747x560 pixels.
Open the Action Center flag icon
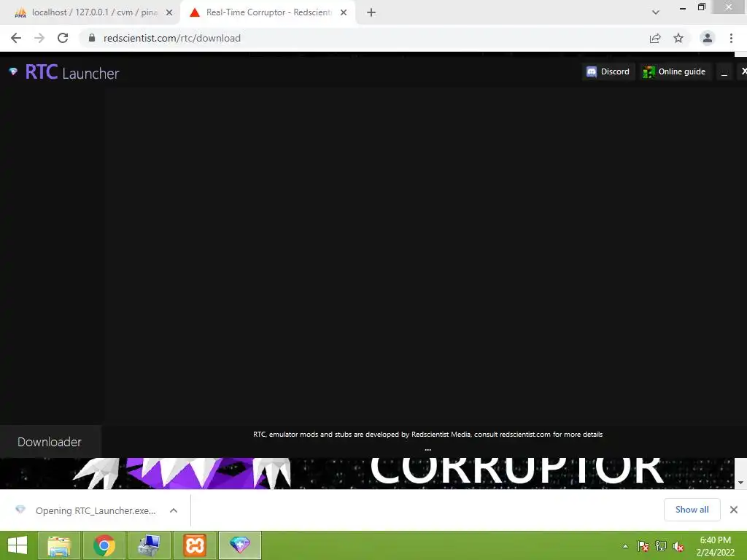coord(643,547)
